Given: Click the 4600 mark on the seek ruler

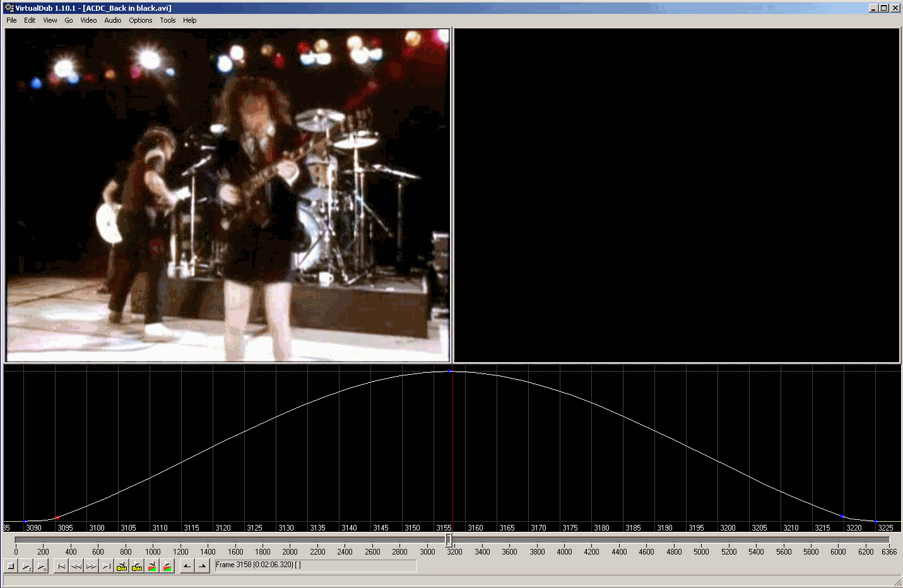Looking at the screenshot, I should (x=646, y=551).
